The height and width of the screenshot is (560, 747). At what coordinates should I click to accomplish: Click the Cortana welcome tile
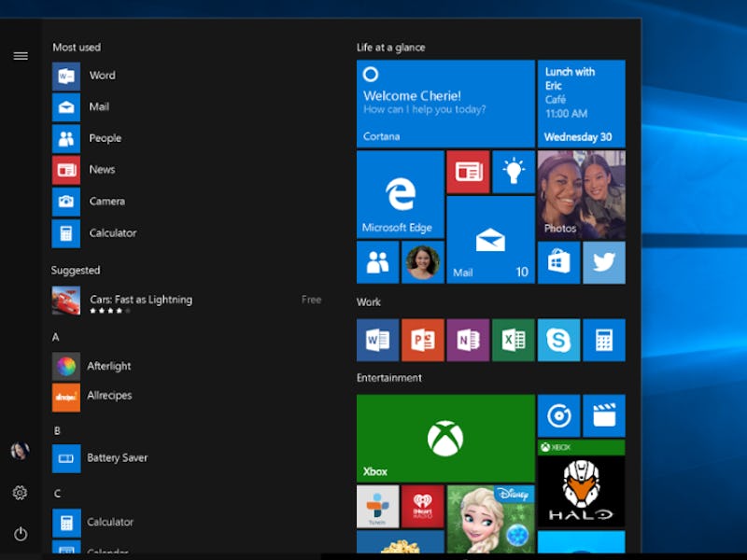coord(444,103)
